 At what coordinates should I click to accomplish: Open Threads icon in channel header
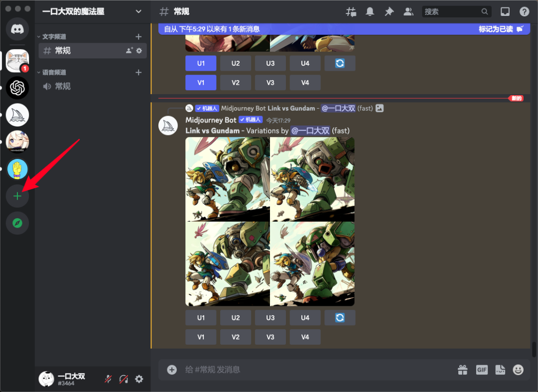point(351,11)
